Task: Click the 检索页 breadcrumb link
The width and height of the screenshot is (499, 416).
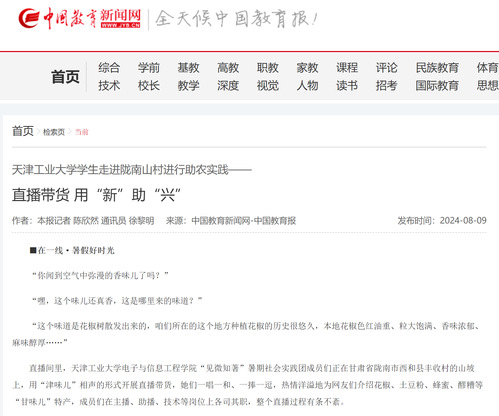Action: pyautogui.click(x=54, y=132)
